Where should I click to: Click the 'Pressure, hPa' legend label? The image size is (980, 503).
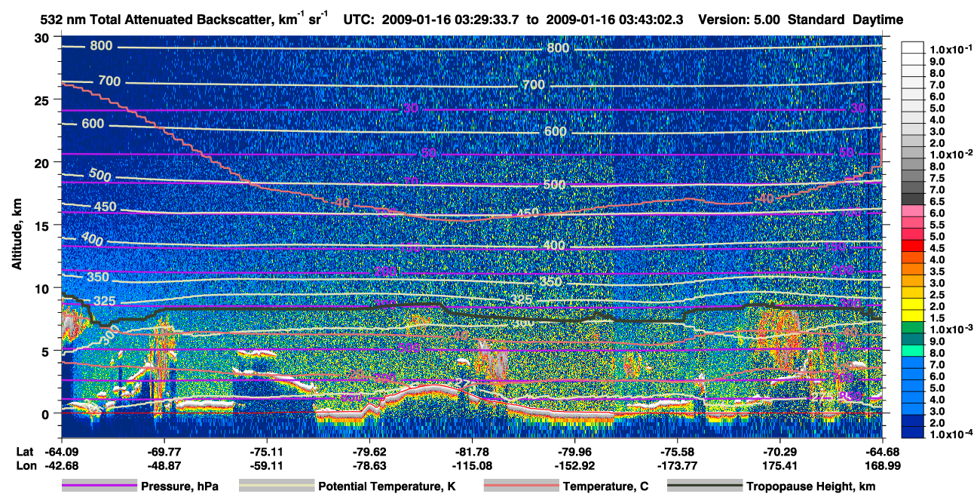click(179, 487)
